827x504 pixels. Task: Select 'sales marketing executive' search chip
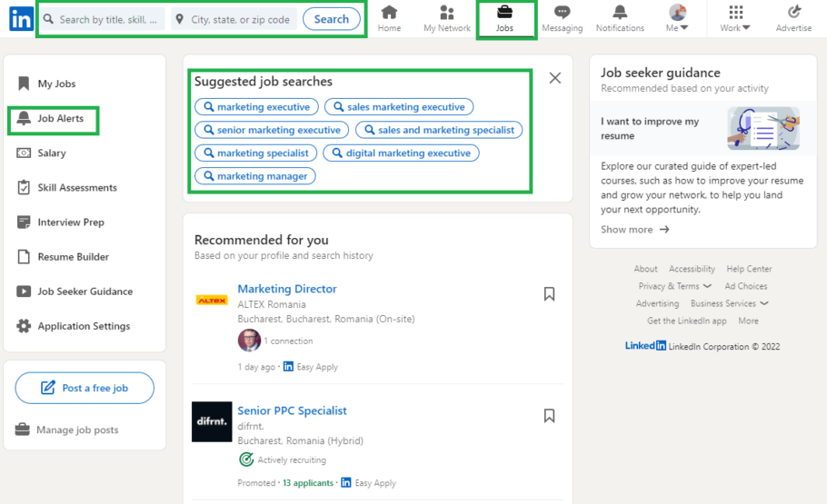399,107
